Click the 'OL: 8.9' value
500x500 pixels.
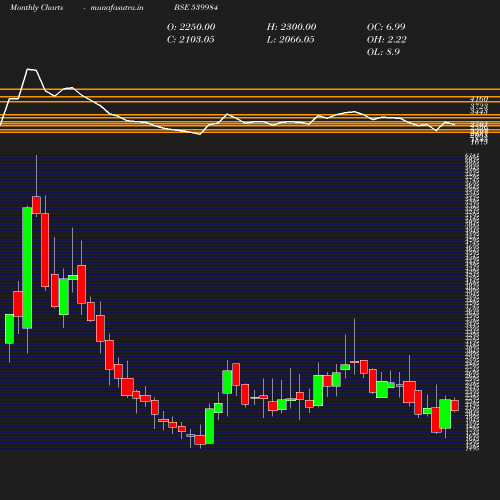click(383, 52)
